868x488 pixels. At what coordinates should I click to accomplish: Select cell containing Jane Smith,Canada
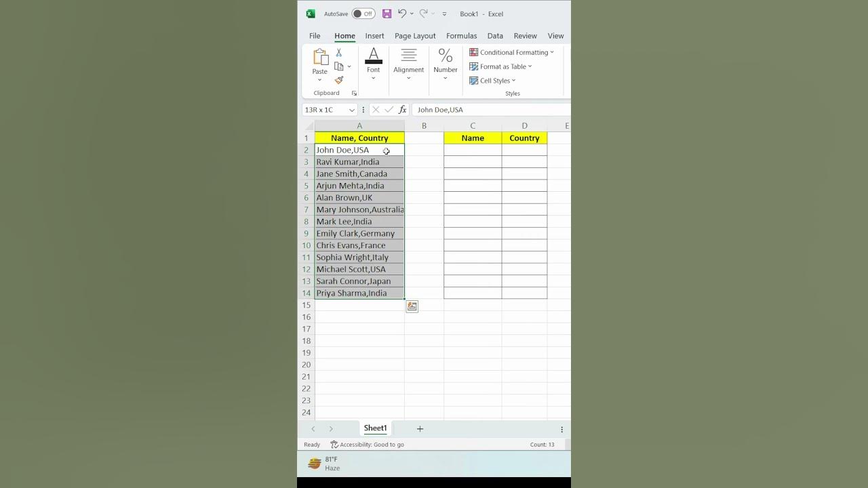click(359, 174)
